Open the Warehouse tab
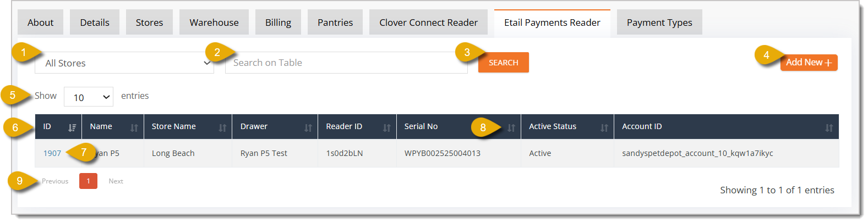The image size is (868, 223). click(x=214, y=23)
